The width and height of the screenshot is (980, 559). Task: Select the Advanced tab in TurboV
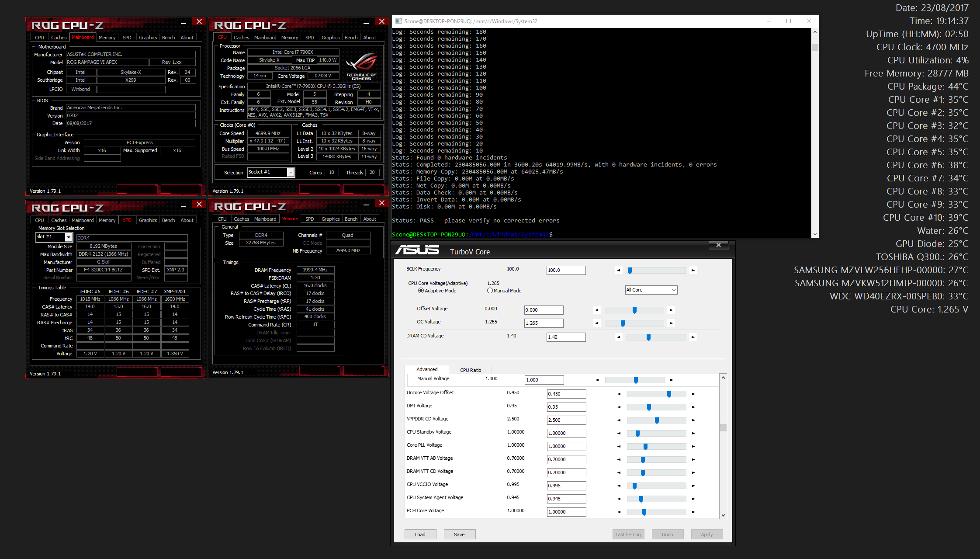coord(427,369)
